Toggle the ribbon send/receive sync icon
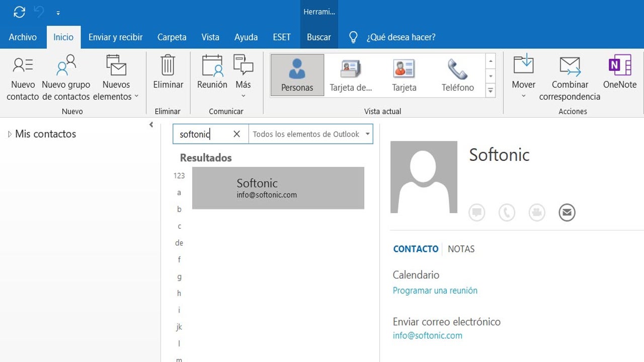This screenshot has height=362, width=644. pyautogui.click(x=19, y=12)
